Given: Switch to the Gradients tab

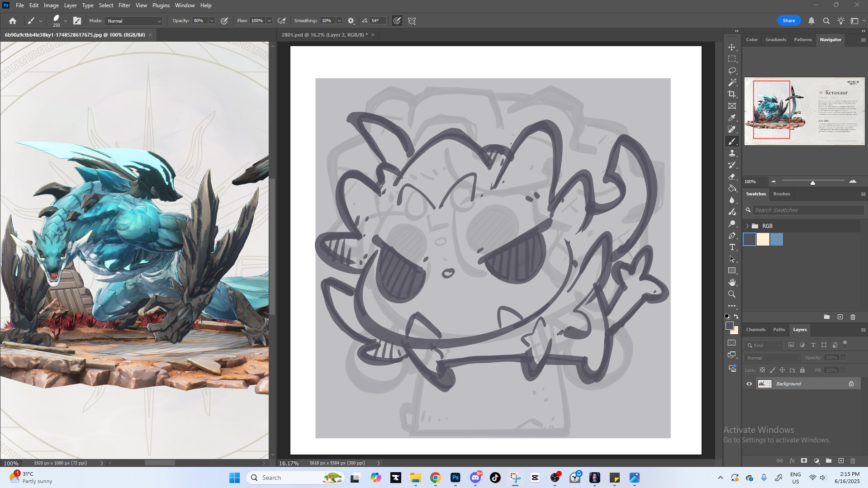Looking at the screenshot, I should tap(776, 40).
